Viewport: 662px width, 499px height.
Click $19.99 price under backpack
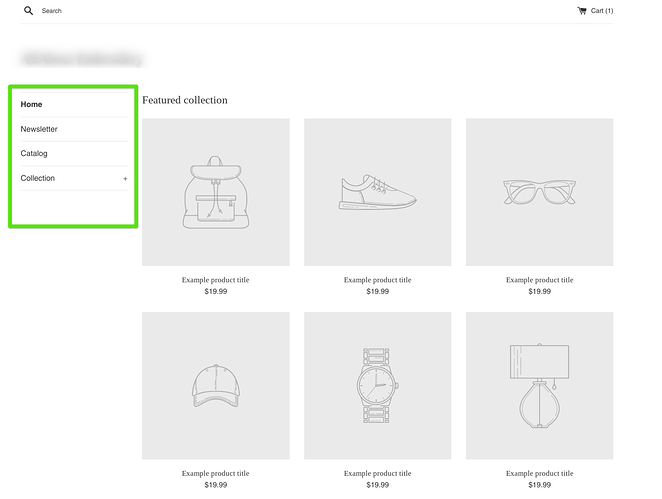coord(216,291)
